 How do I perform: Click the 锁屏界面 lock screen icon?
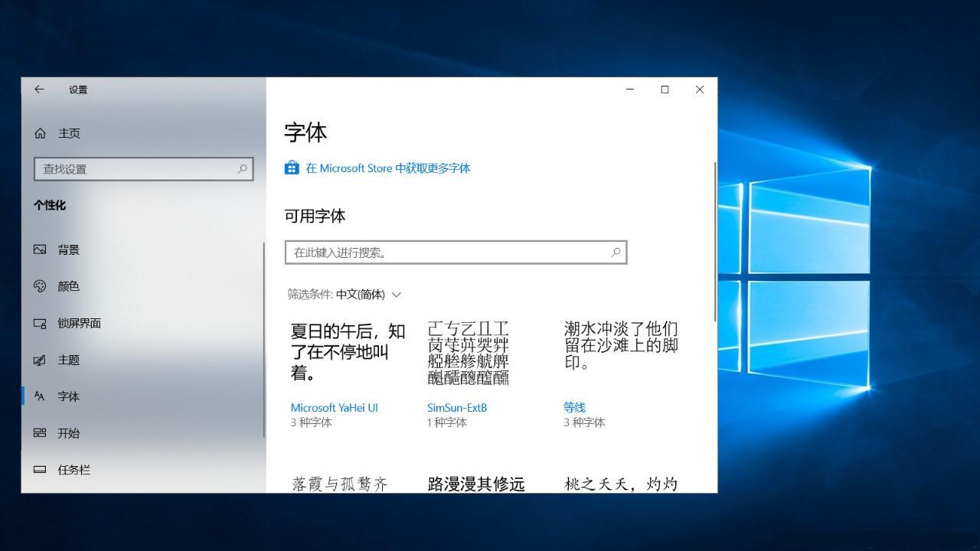[x=41, y=324]
